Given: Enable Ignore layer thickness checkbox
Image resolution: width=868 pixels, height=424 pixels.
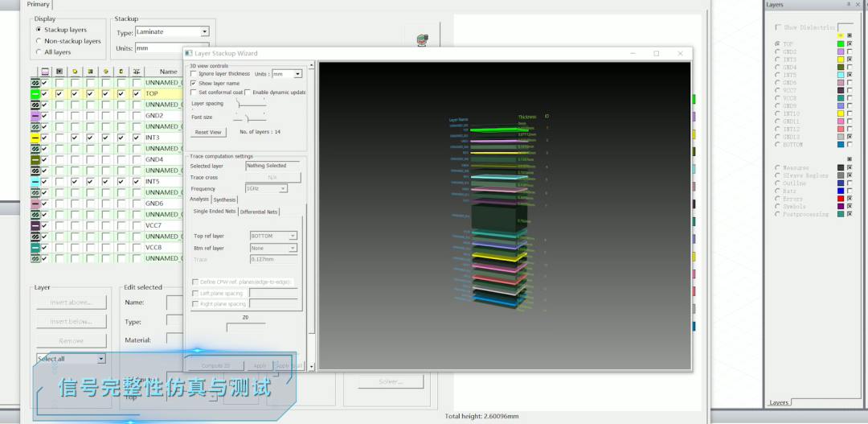Looking at the screenshot, I should 193,74.
